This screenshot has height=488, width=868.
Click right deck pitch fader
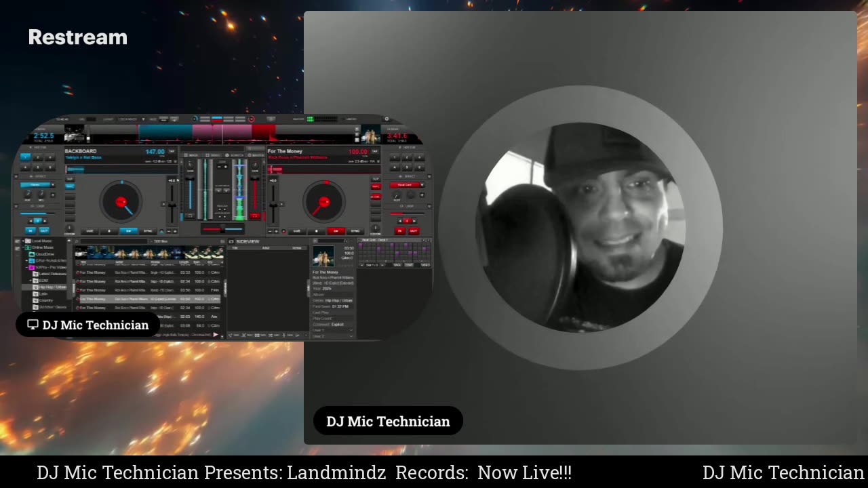(x=273, y=205)
